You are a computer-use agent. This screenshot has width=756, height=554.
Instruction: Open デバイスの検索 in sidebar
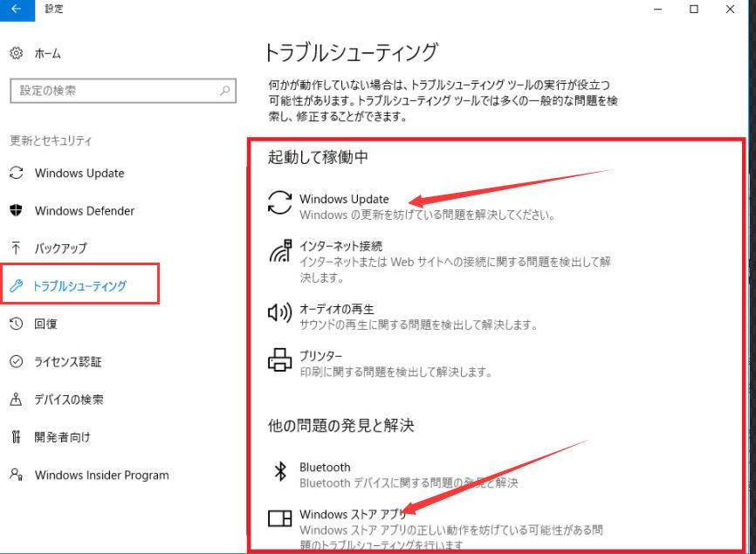pos(68,400)
